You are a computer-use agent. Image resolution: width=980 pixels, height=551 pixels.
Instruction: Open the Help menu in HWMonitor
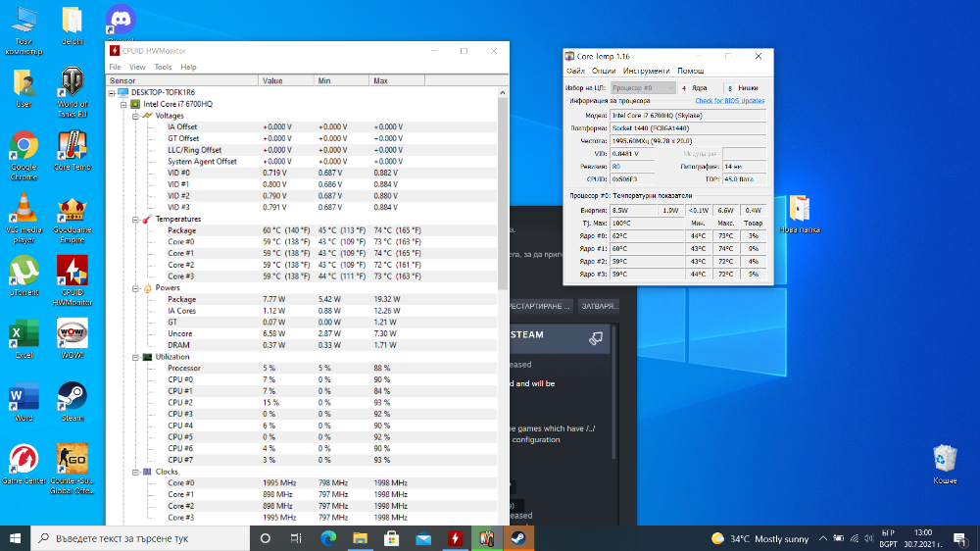pyautogui.click(x=188, y=67)
